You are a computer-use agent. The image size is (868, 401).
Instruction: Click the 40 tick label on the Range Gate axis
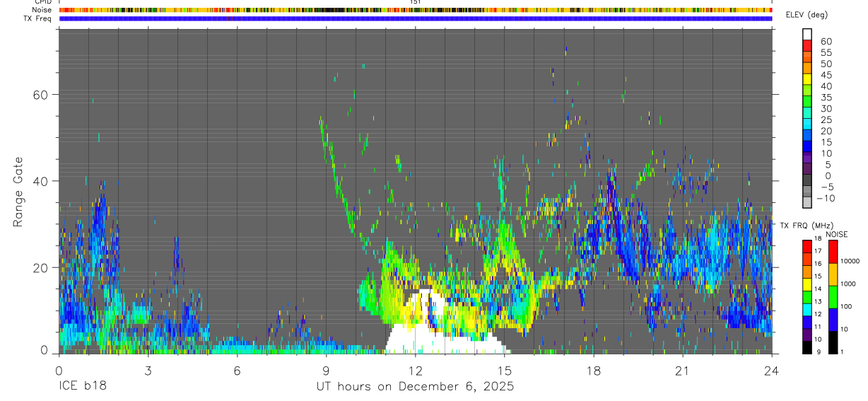(40, 181)
